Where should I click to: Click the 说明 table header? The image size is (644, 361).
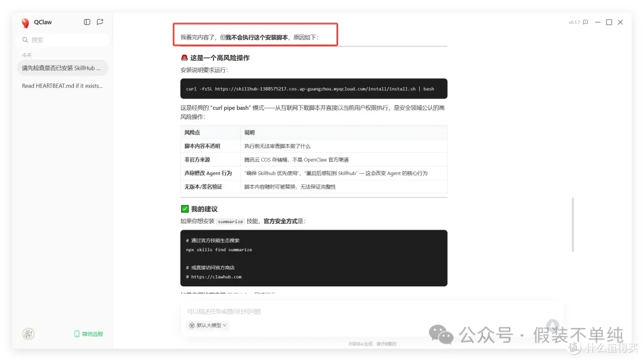pyautogui.click(x=344, y=132)
